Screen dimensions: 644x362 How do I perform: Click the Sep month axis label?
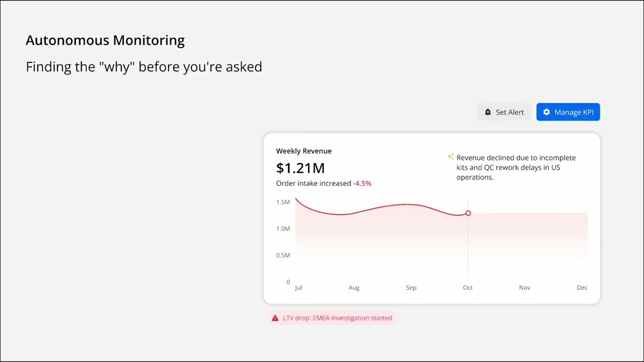coord(411,288)
